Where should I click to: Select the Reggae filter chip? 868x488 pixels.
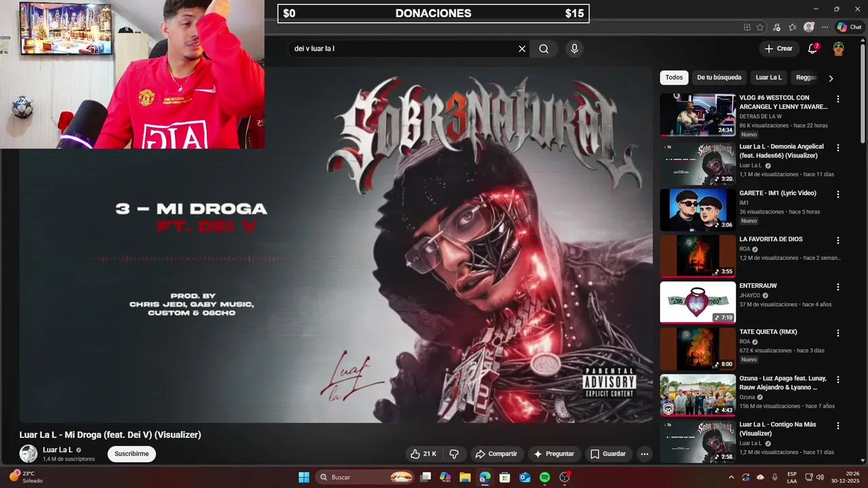806,77
